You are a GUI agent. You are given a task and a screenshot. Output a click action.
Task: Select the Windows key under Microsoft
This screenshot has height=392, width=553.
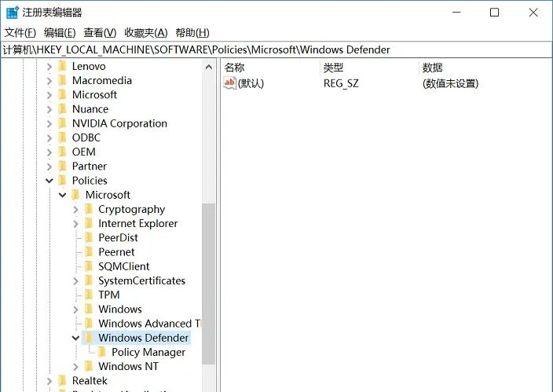(120, 309)
